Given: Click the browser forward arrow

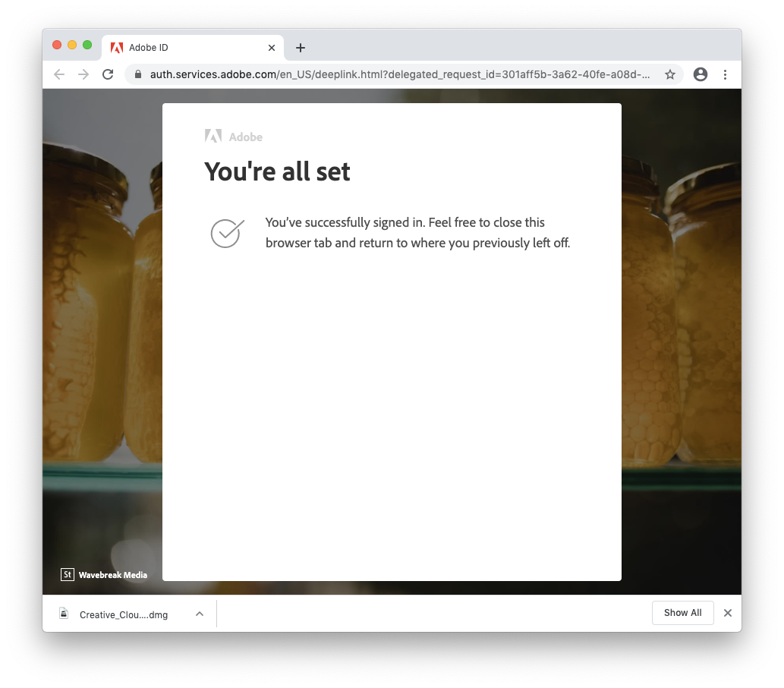Looking at the screenshot, I should click(x=83, y=74).
